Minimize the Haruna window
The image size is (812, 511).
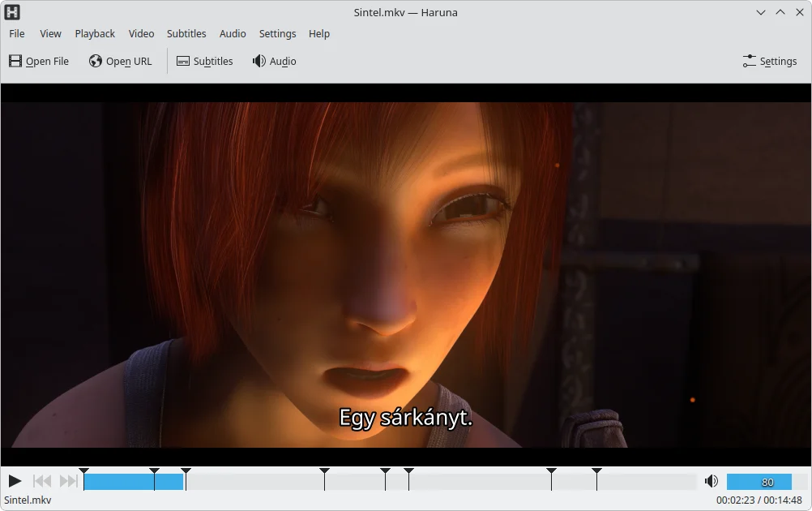tap(761, 12)
